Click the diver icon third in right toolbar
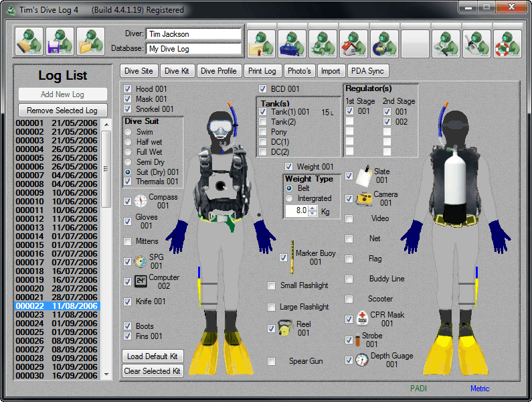The width and height of the screenshot is (532, 402). (323, 44)
